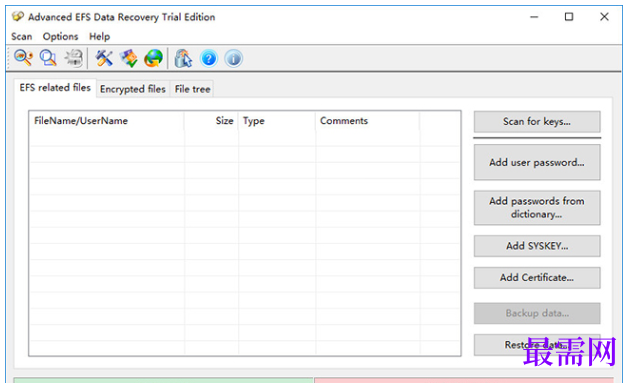Sort by Type column header
Image resolution: width=635 pixels, height=383 pixels.
coord(277,121)
